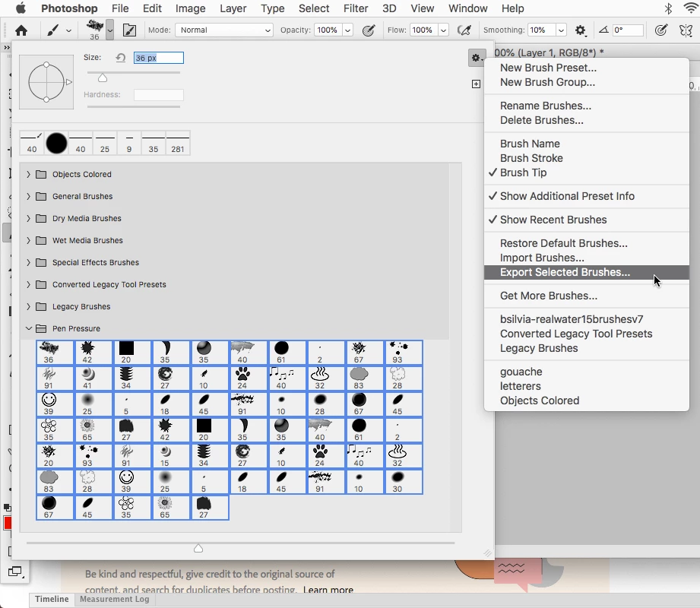Toggle the checked Brush Tip option
Screen dimensions: 700x608
pos(523,173)
